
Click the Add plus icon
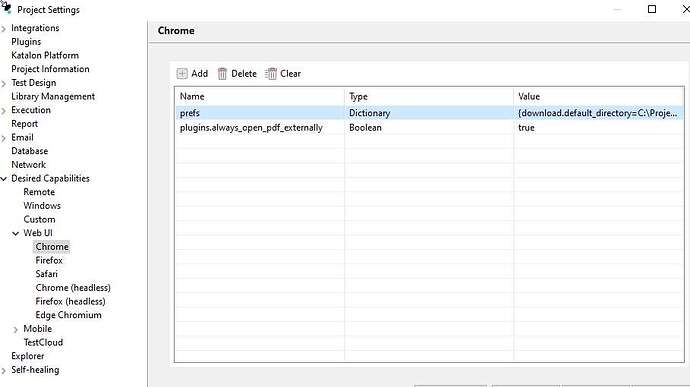click(182, 74)
